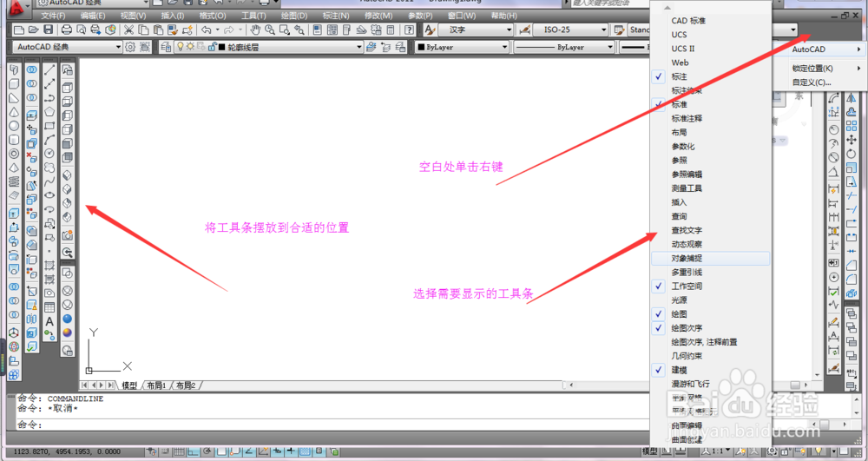The image size is (868, 461).
Task: Open the 帮助(H) menu
Action: (x=503, y=16)
